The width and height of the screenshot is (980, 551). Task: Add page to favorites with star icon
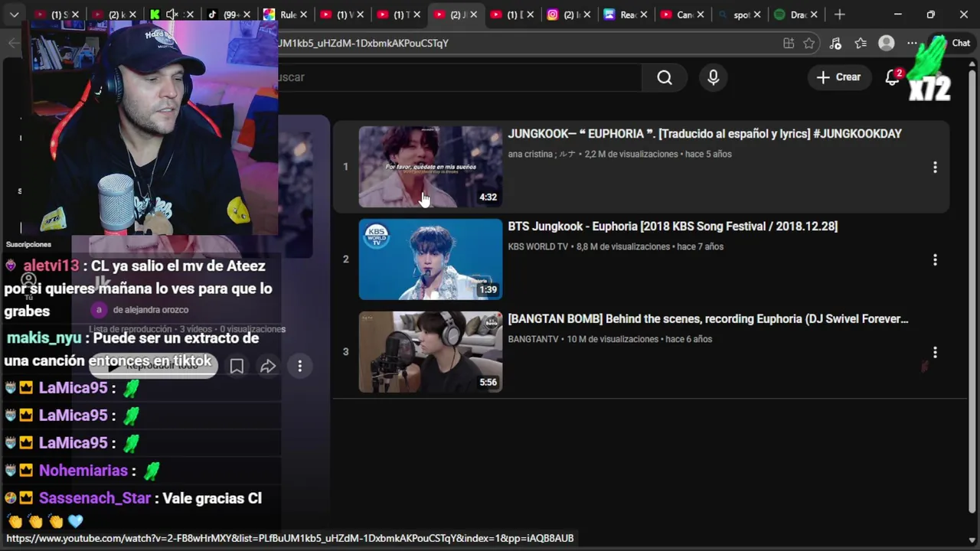(809, 44)
